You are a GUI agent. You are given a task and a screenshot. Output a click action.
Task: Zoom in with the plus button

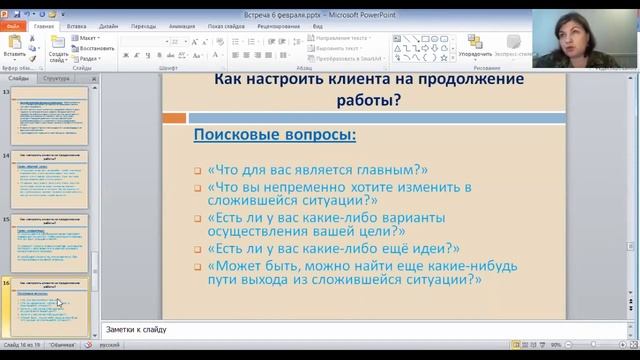[622, 345]
